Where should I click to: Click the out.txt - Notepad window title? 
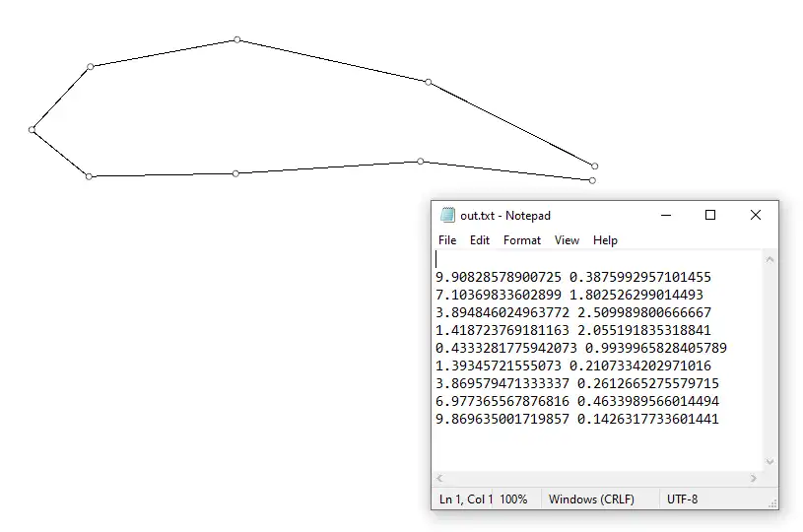(504, 216)
